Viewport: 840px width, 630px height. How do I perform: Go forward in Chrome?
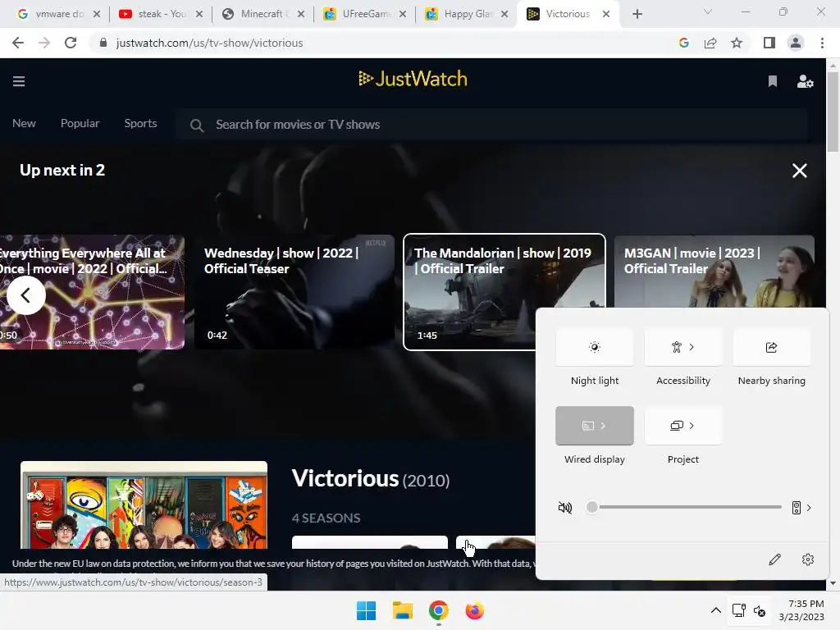coord(44,43)
